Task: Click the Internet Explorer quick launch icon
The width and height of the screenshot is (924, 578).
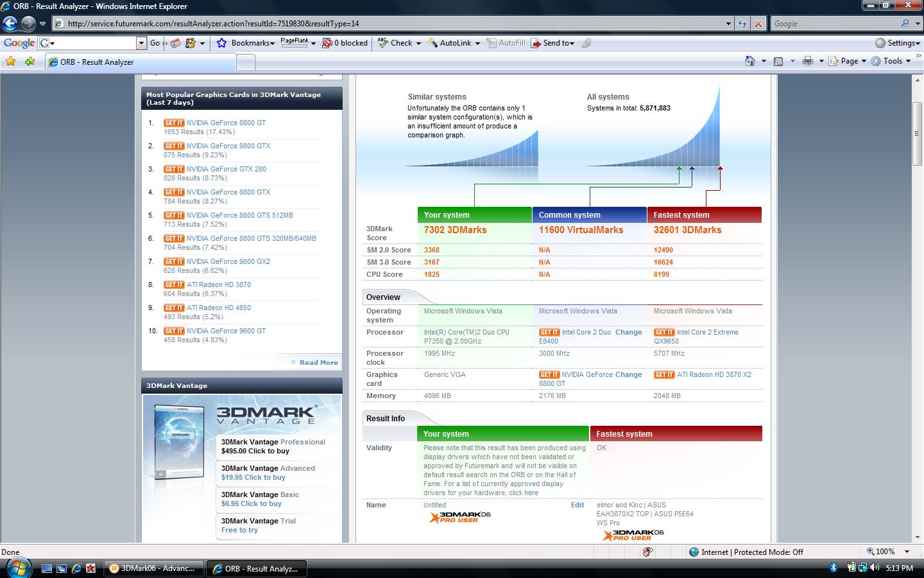Action: click(x=76, y=568)
